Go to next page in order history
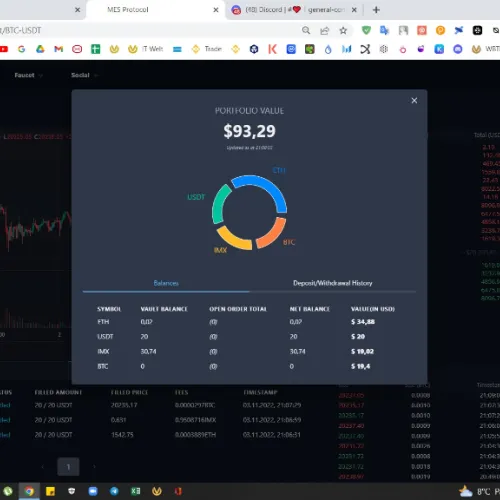This screenshot has width=500, height=500. tap(94, 467)
